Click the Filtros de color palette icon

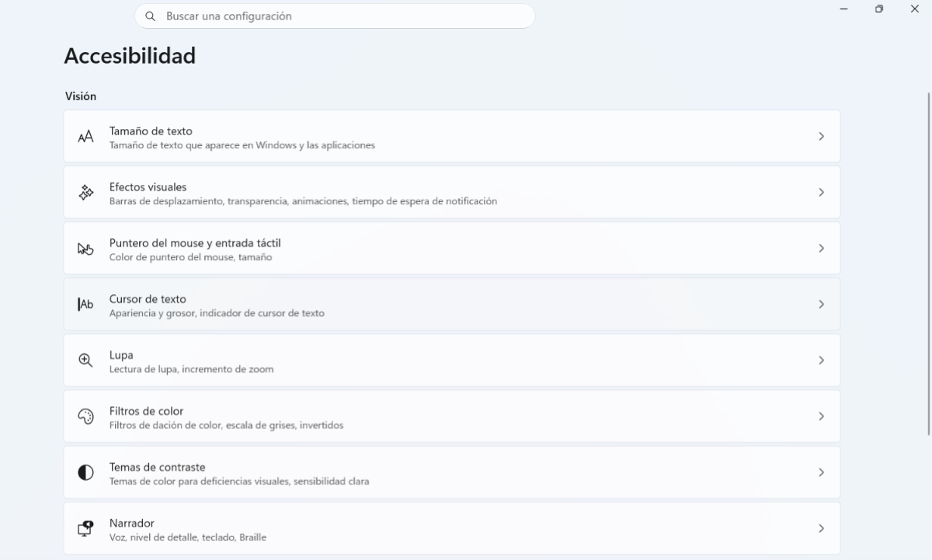85,416
